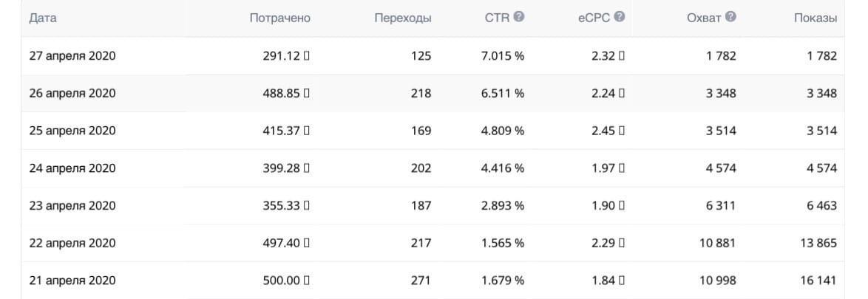This screenshot has width=868, height=299.
Task: Select the 21 апреля 2020 row
Action: click(x=72, y=281)
